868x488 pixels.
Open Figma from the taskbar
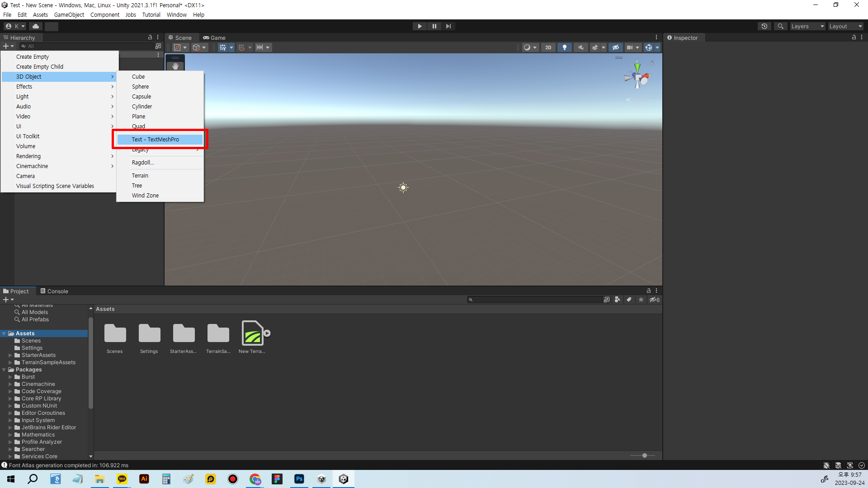(x=277, y=479)
